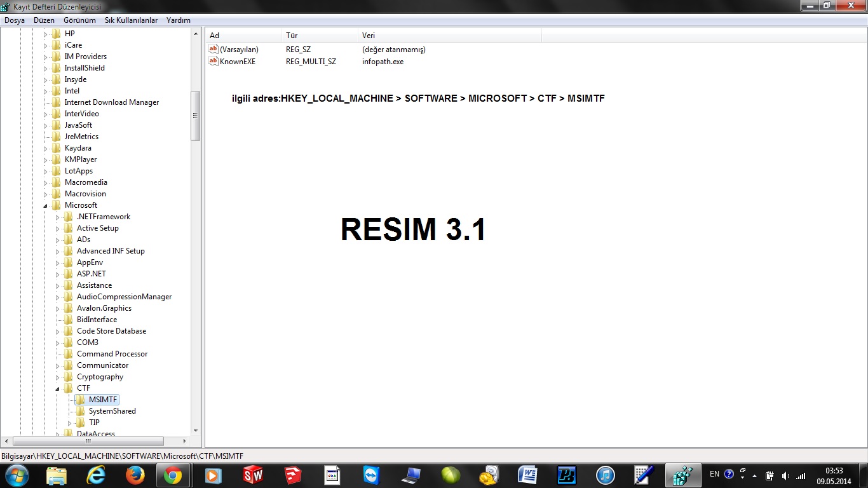Expand the ADs key
The height and width of the screenshot is (488, 868).
tap(57, 240)
